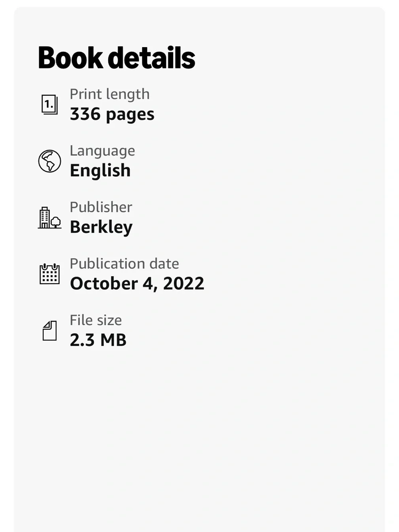399x532 pixels.
Task: Tap the language globe icon
Action: 49,161
